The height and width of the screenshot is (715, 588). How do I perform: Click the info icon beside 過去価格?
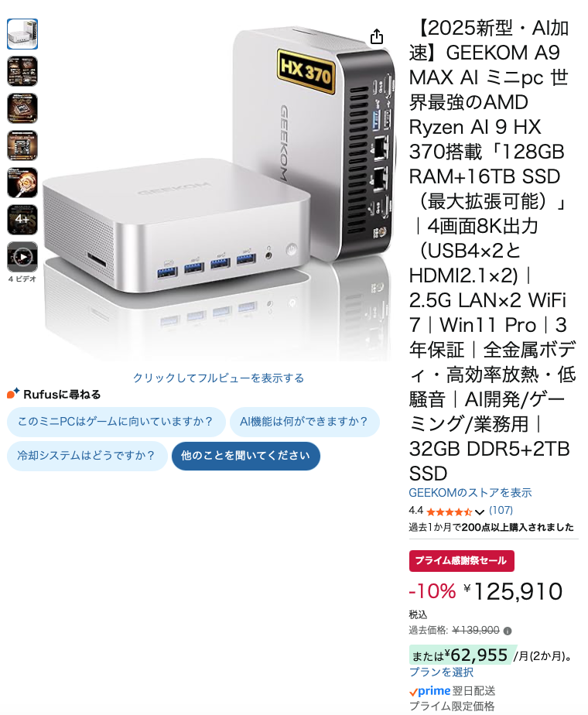click(x=508, y=631)
